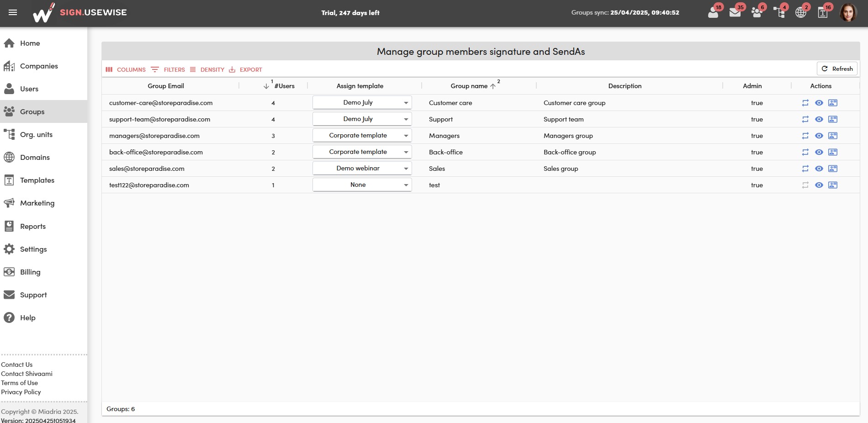
Task: Open template dropdown for sales group
Action: 362,168
